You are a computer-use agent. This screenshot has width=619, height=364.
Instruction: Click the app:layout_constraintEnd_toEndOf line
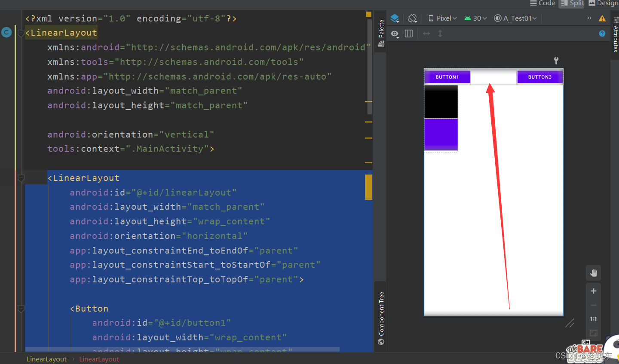coord(184,251)
